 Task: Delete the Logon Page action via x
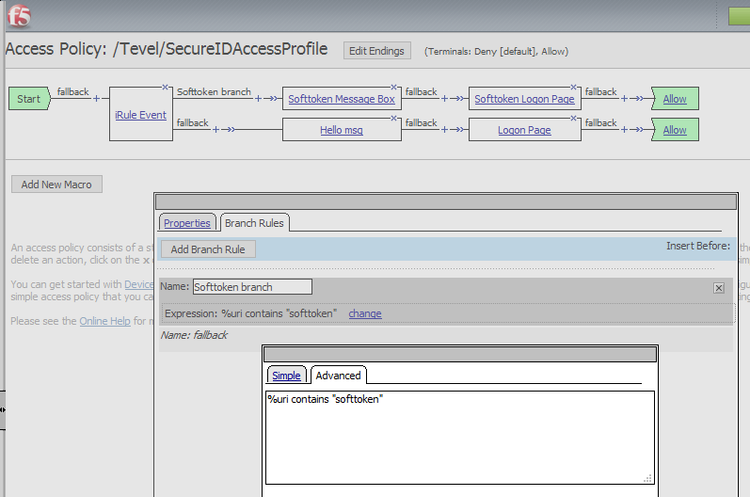[575, 118]
